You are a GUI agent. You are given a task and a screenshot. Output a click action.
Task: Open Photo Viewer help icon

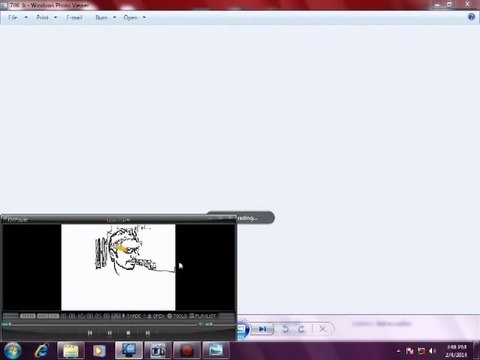(471, 17)
